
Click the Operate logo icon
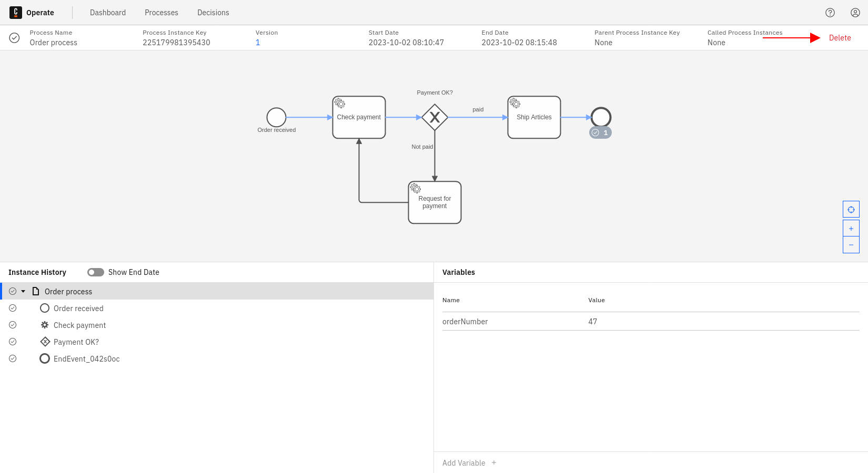click(x=15, y=12)
